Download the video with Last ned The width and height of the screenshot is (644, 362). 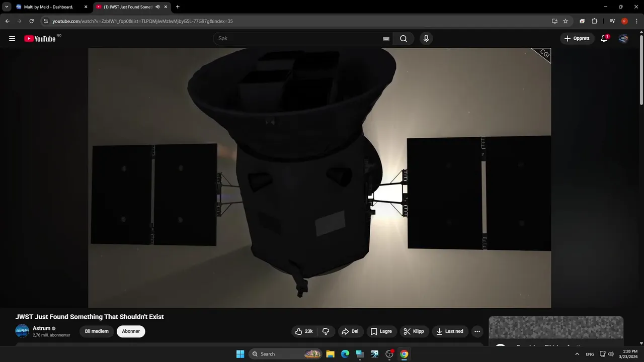450,331
